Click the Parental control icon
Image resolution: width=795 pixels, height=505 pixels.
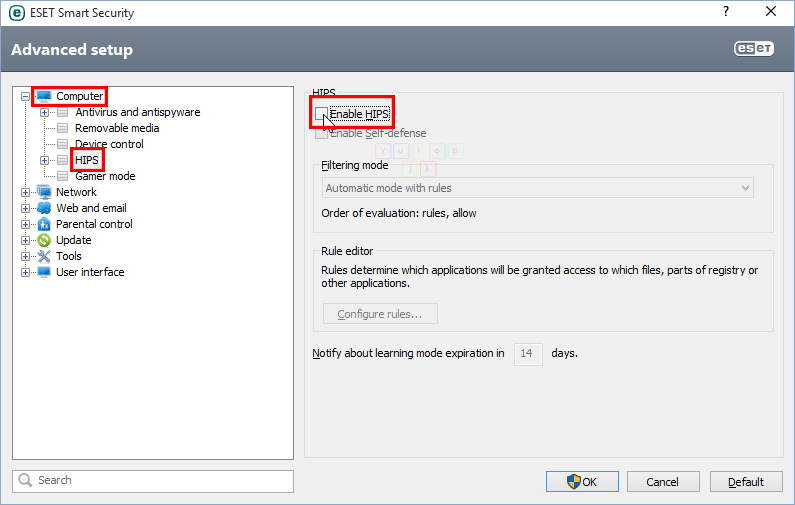point(44,224)
